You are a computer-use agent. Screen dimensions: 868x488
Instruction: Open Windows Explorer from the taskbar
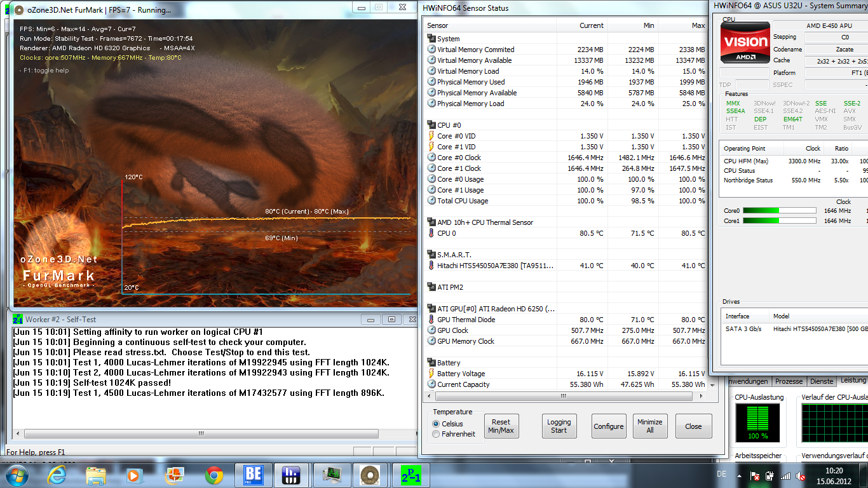tap(96, 475)
